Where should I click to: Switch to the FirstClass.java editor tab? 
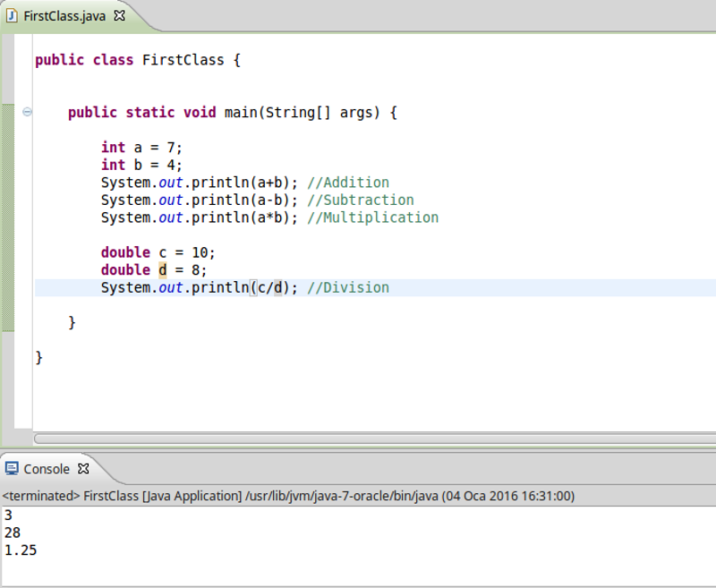tap(63, 15)
